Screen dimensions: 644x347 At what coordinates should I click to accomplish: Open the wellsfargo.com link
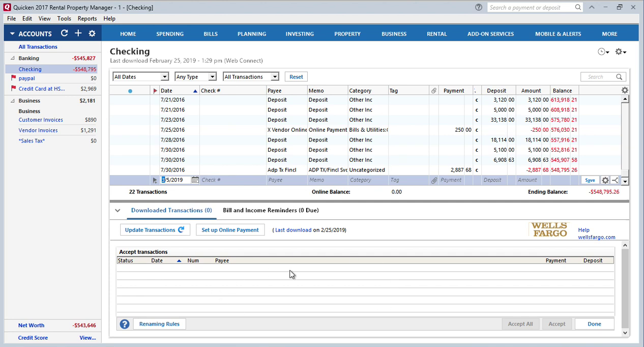pos(596,237)
